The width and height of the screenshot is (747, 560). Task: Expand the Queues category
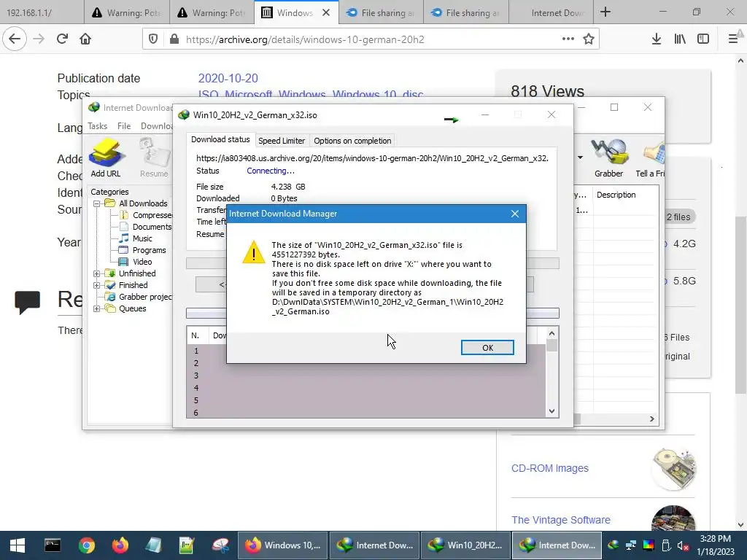[97, 308]
